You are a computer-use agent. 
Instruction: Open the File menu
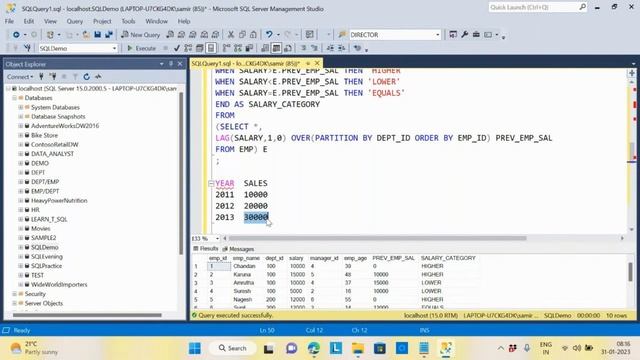click(x=9, y=21)
